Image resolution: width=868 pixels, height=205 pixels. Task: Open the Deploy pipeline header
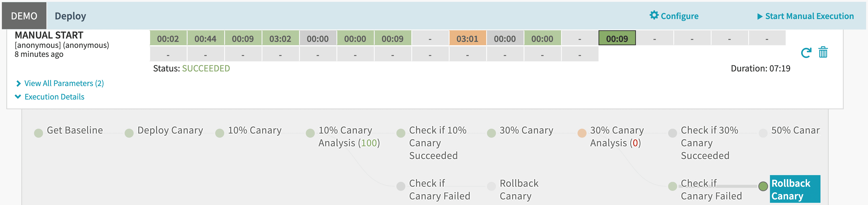(x=70, y=16)
